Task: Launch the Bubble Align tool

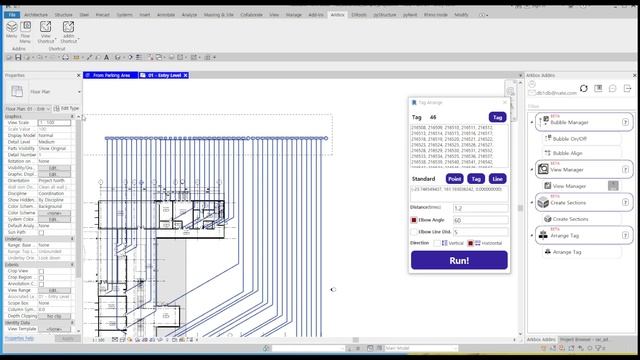Action: [x=581, y=153]
